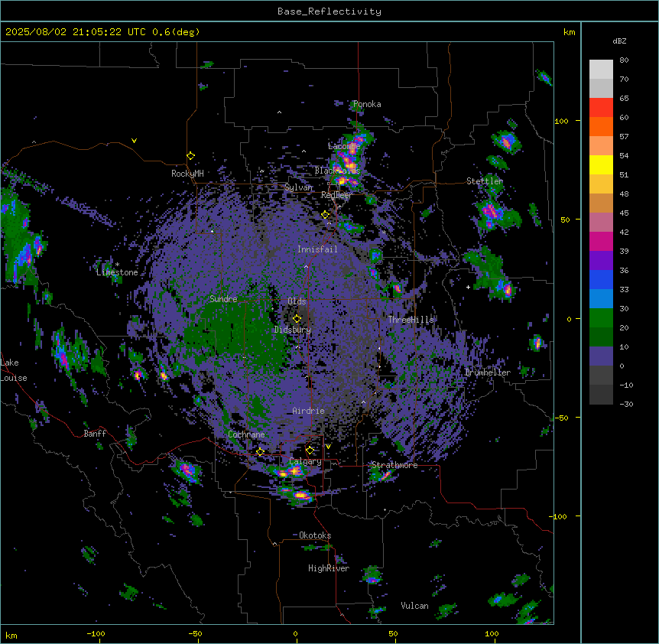This screenshot has height=644, width=659.
Task: Click the Sundre town label
Action: pos(223,299)
